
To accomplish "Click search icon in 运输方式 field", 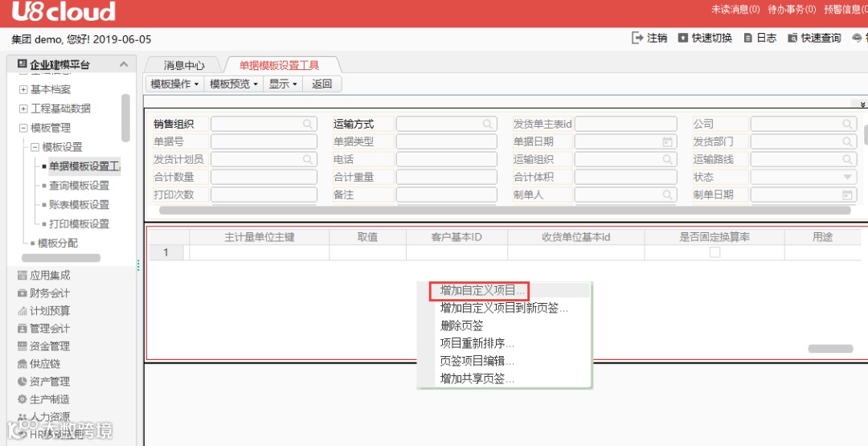I will click(x=488, y=124).
